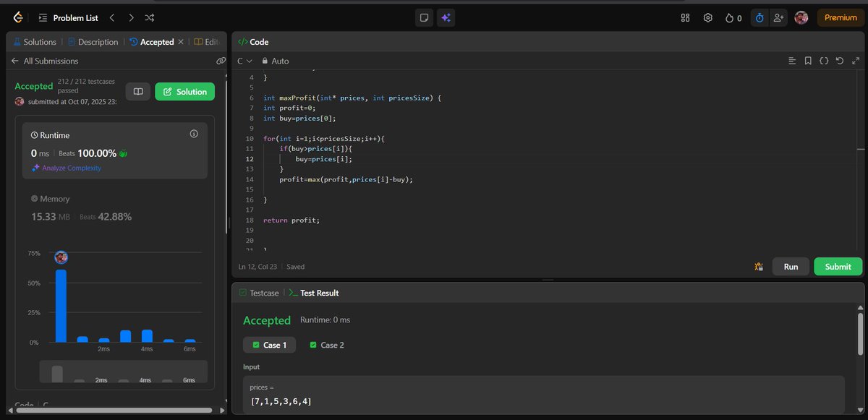Run the code with Run button
This screenshot has height=420, width=868.
tap(791, 267)
